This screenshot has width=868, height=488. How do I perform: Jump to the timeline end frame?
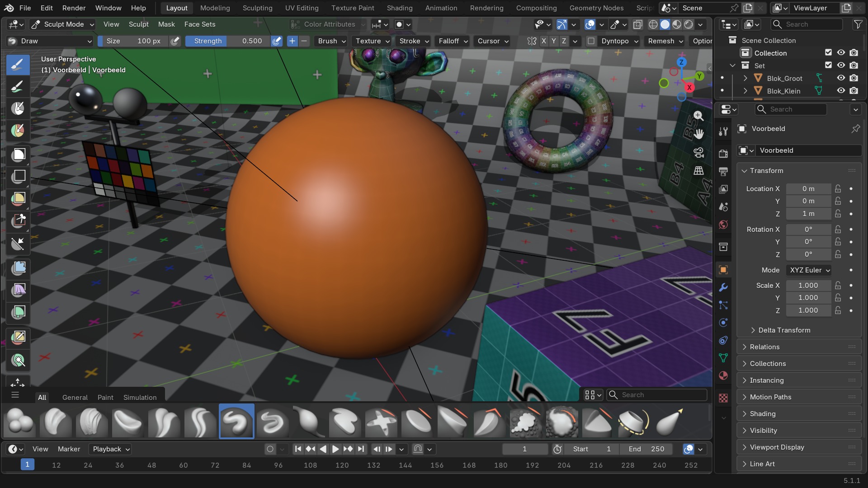coord(361,449)
